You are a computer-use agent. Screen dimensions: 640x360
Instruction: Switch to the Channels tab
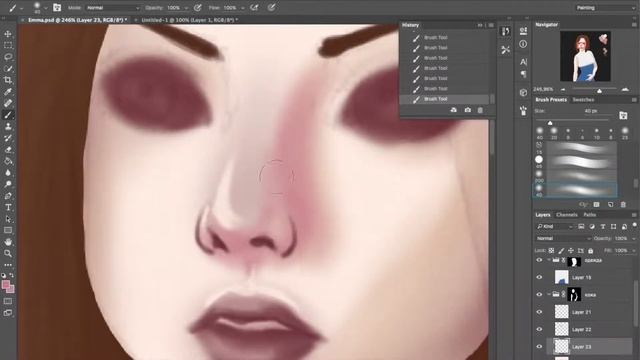[x=567, y=215]
